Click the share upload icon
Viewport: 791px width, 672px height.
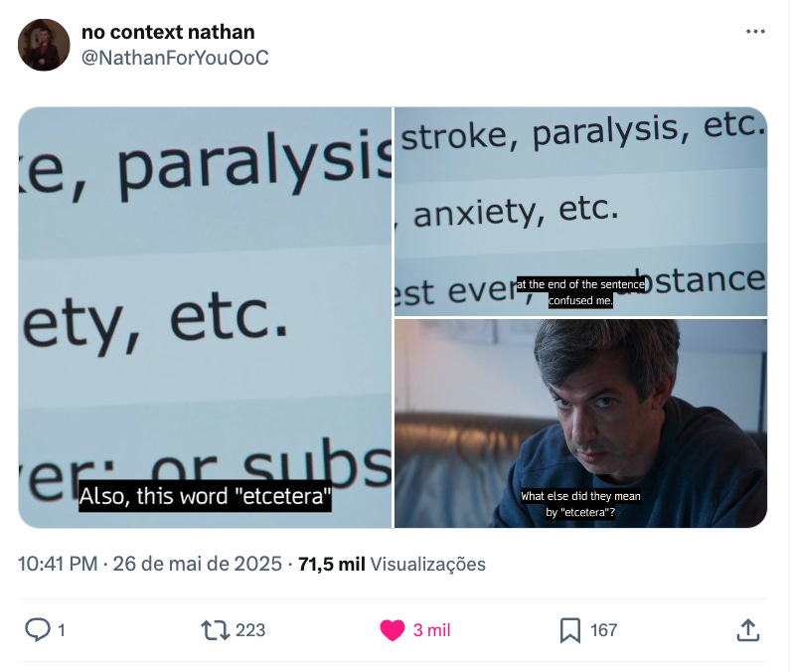coord(748,630)
